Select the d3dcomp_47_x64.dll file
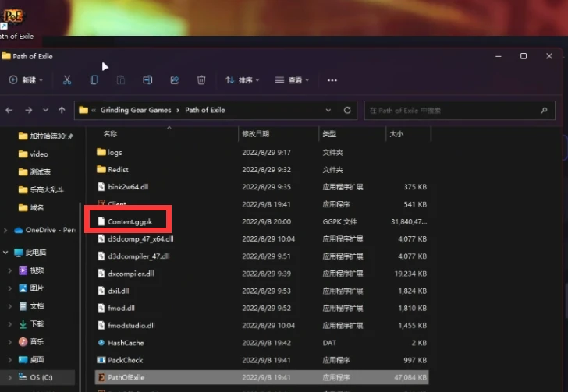Viewport: 568px width, 392px height. coord(263,239)
